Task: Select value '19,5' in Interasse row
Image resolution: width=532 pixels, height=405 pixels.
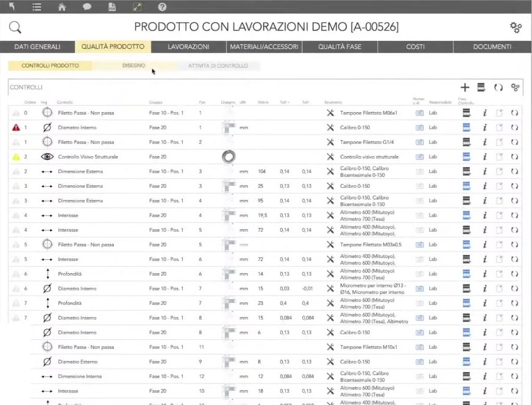Action: click(262, 215)
